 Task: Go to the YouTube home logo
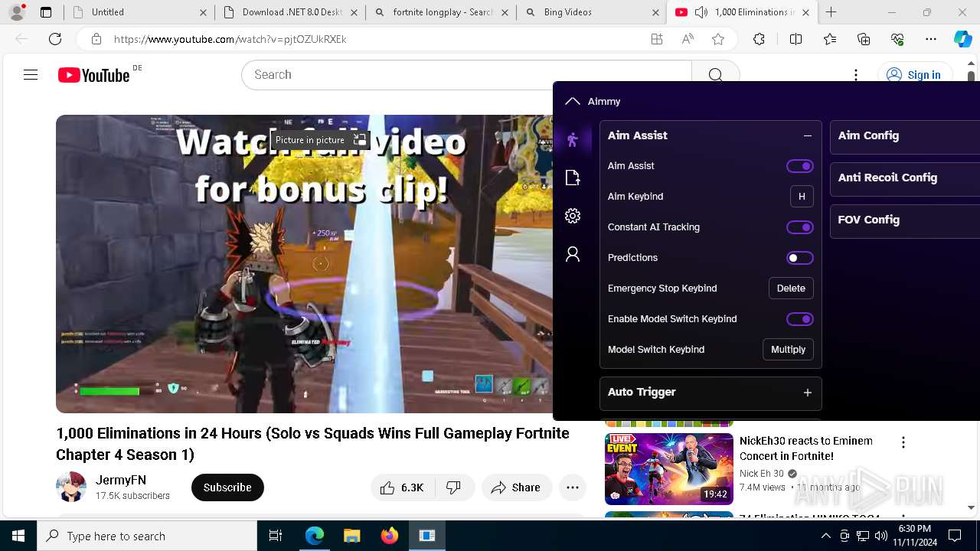click(x=93, y=75)
